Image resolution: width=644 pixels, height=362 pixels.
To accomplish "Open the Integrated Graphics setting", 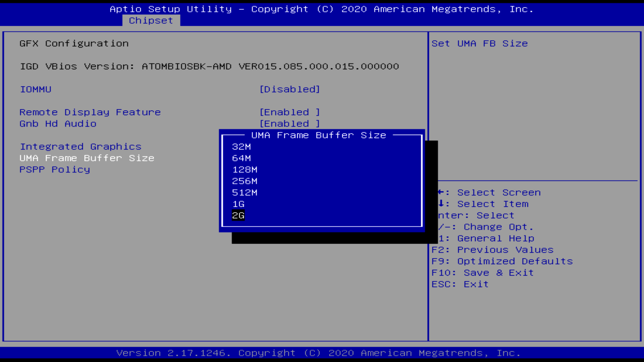I will coord(80,147).
